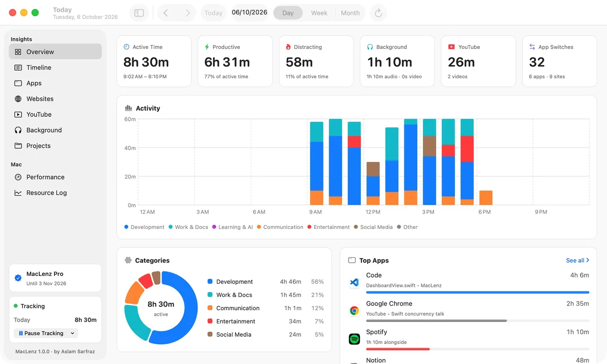This screenshot has width=607, height=364.
Task: Click the App Switches arrows icon
Action: click(x=532, y=47)
